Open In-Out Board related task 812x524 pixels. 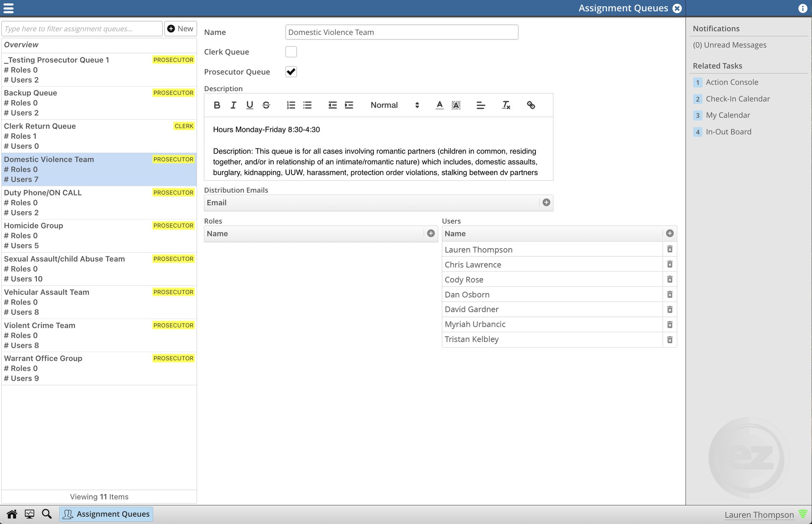click(x=728, y=132)
